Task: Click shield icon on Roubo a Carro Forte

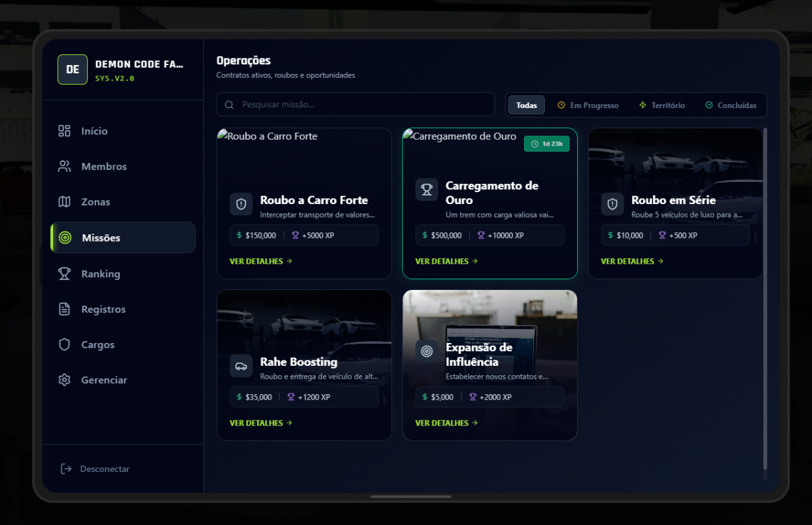Action: [241, 204]
